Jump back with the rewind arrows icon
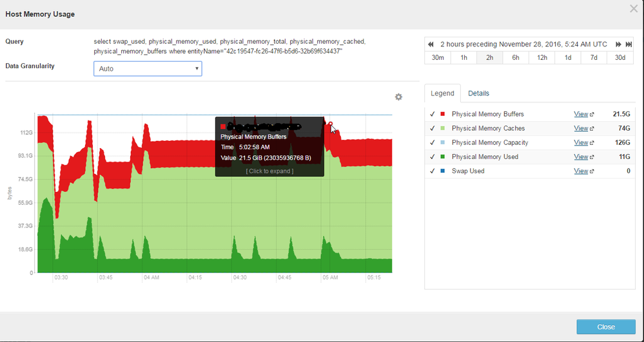Screen dimensions: 644x342 [x=431, y=44]
